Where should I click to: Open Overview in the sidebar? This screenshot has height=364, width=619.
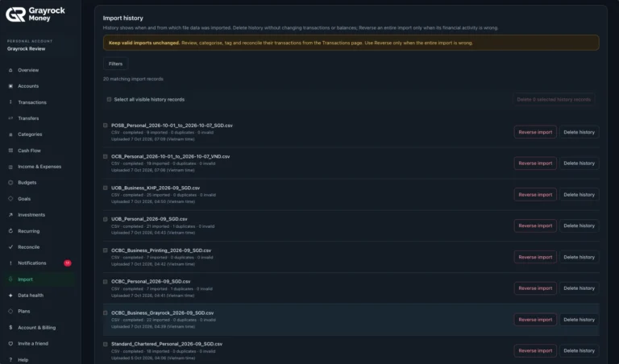click(x=28, y=70)
